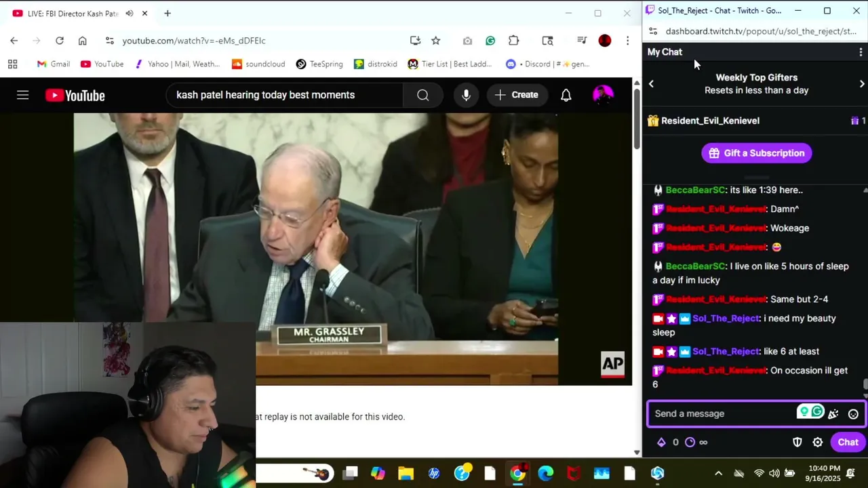The image size is (868, 488).
Task: Open the distrokid bookmark
Action: [376, 64]
